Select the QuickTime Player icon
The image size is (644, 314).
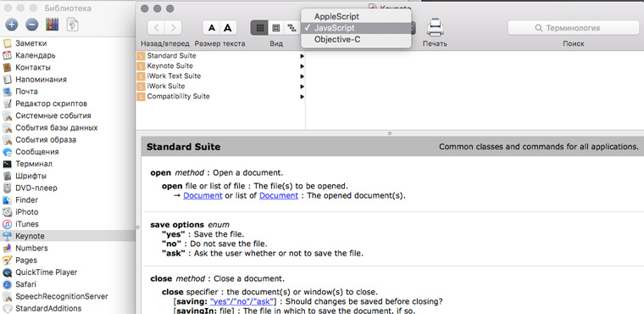(x=7, y=272)
